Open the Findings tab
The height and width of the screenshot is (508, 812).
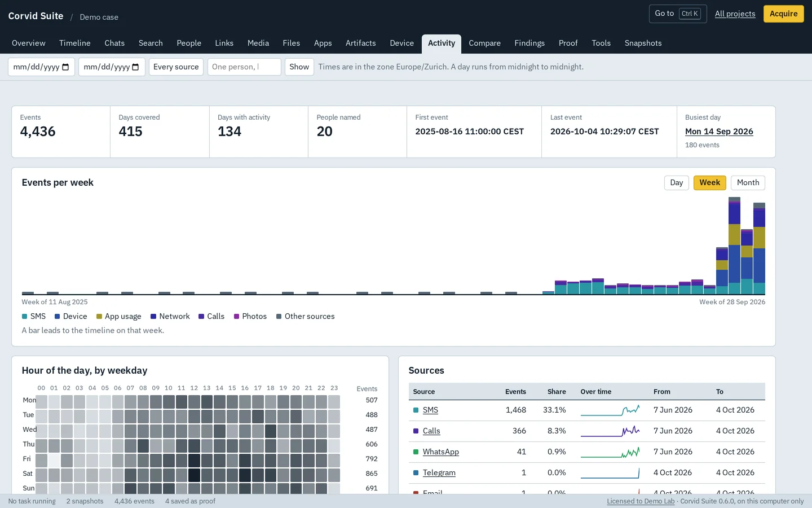pos(529,43)
